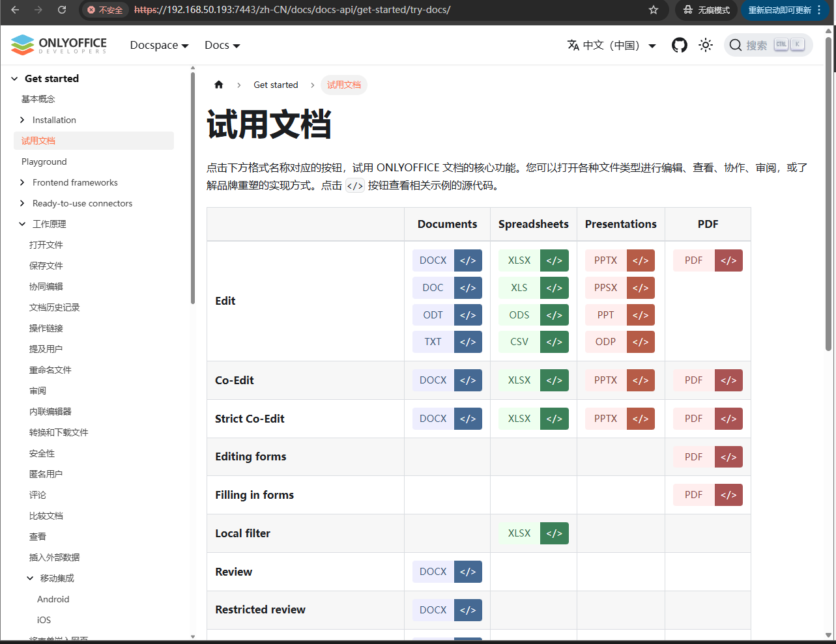The height and width of the screenshot is (644, 836).
Task: Open the Playground sidebar page
Action: click(44, 161)
